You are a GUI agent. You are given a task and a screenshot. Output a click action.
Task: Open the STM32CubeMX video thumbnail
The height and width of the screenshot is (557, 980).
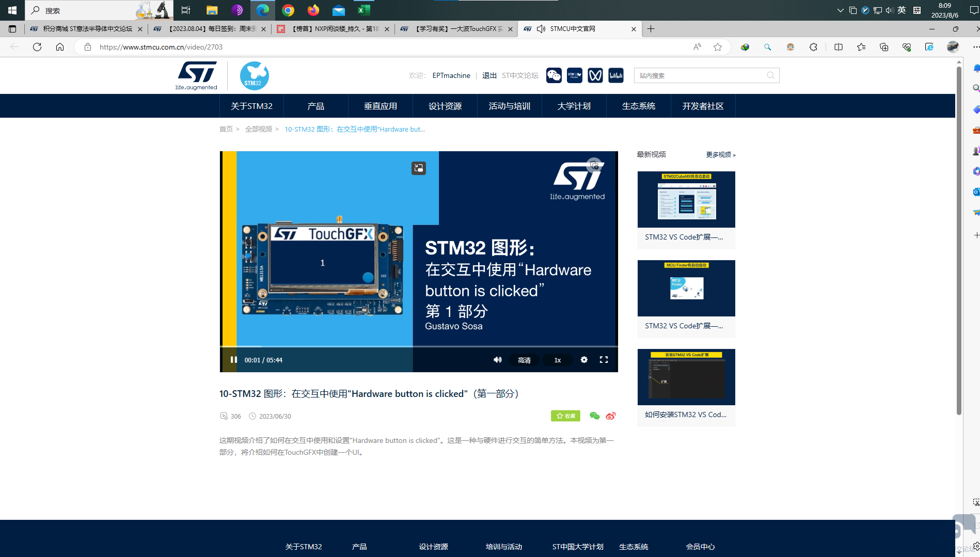686,199
